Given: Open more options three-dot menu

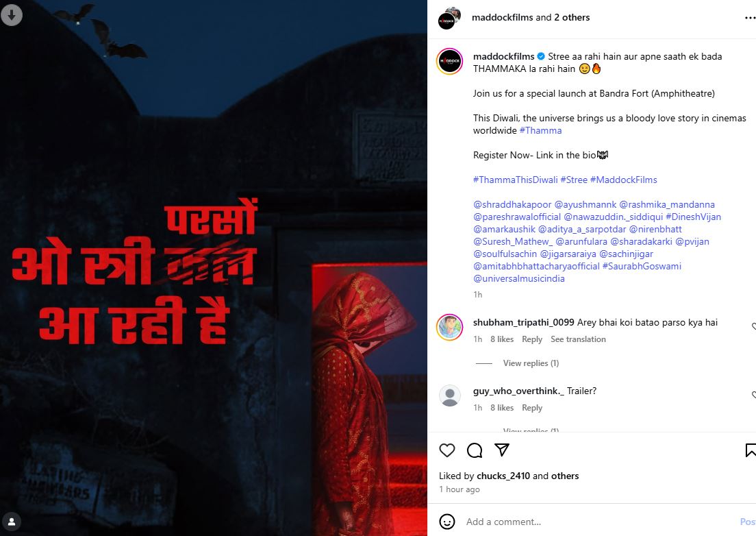Looking at the screenshot, I should coord(751,18).
